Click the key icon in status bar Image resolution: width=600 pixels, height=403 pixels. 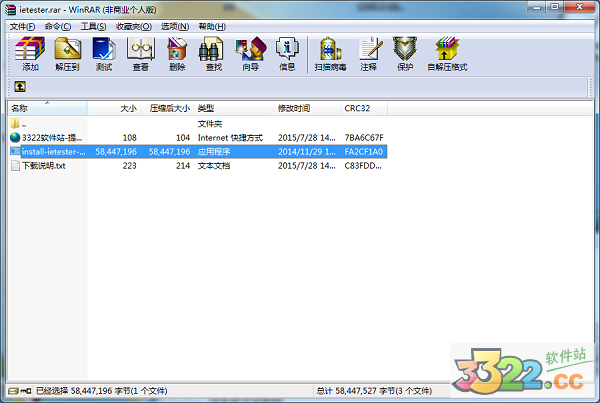point(26,391)
